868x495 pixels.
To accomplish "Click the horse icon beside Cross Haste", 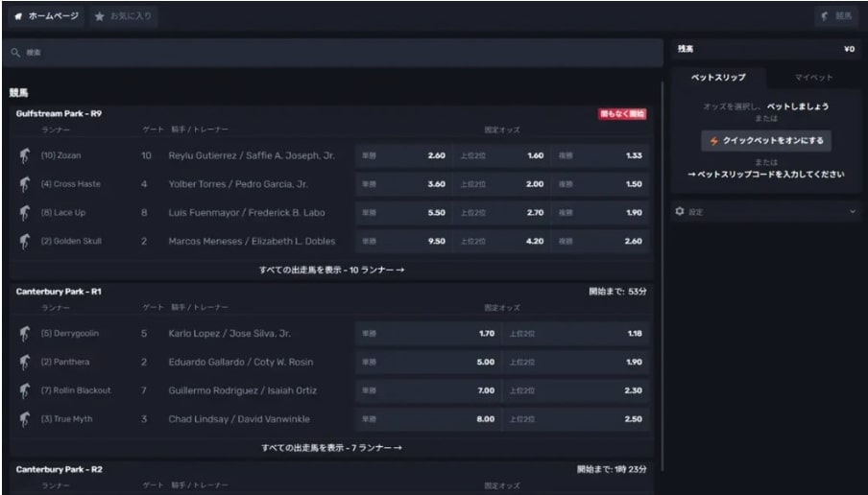I will pos(24,184).
